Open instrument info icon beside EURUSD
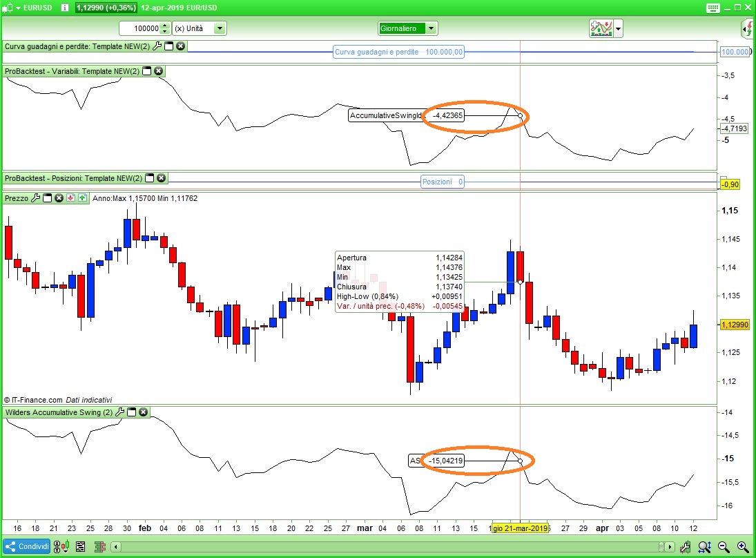The width and height of the screenshot is (756, 558). point(65,8)
